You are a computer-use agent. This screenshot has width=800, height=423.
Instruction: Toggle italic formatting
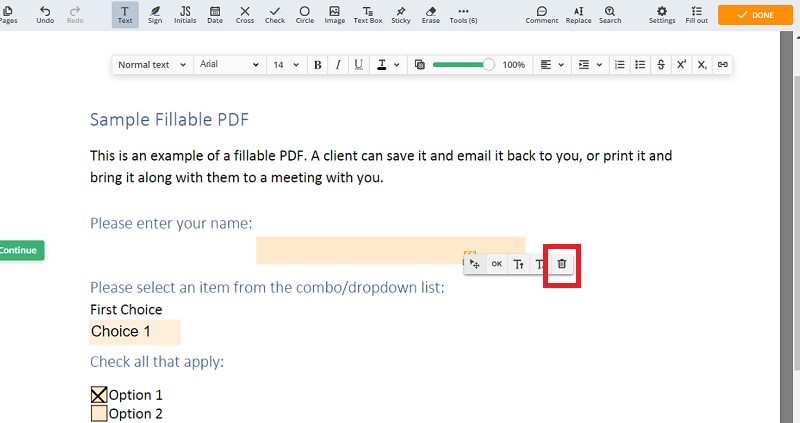pos(338,65)
